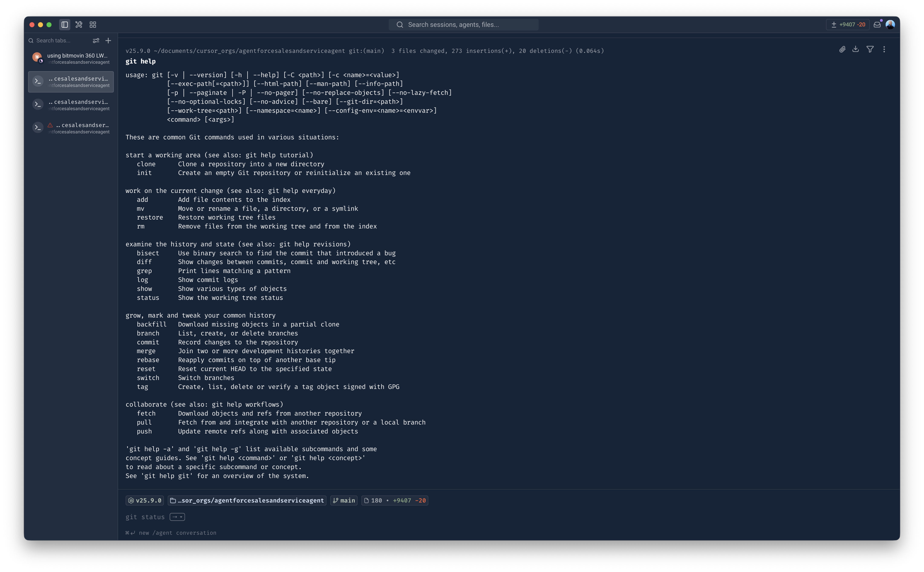This screenshot has width=924, height=572.
Task: Click the Node v25.9.0 version chip
Action: tap(144, 500)
